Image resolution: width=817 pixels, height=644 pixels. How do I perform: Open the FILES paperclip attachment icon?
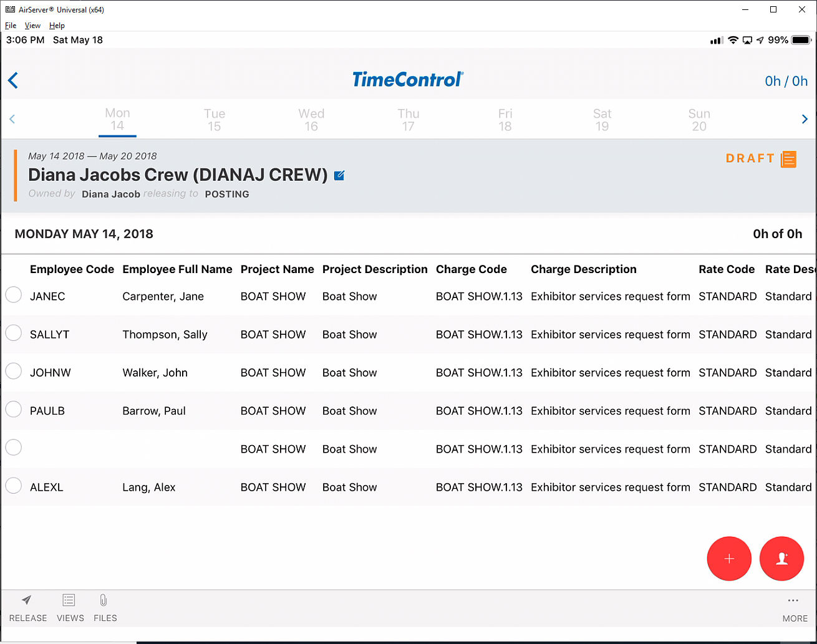pyautogui.click(x=104, y=600)
